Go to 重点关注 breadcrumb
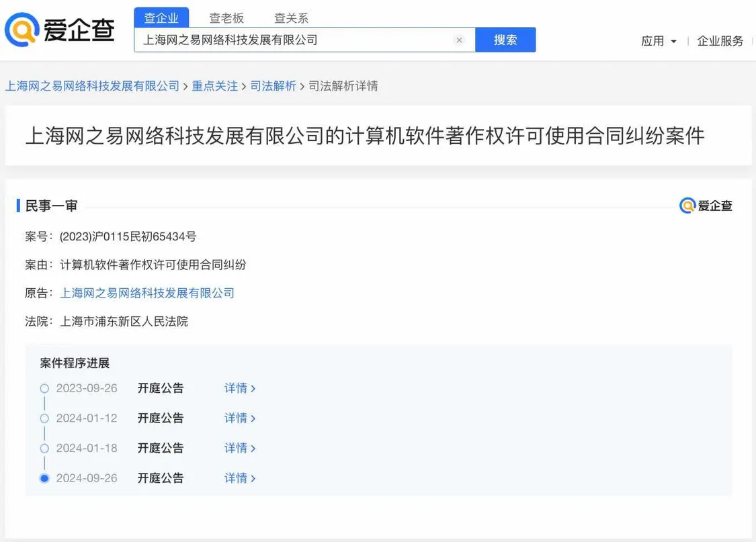Screen dimensions: 756x542 coord(215,86)
